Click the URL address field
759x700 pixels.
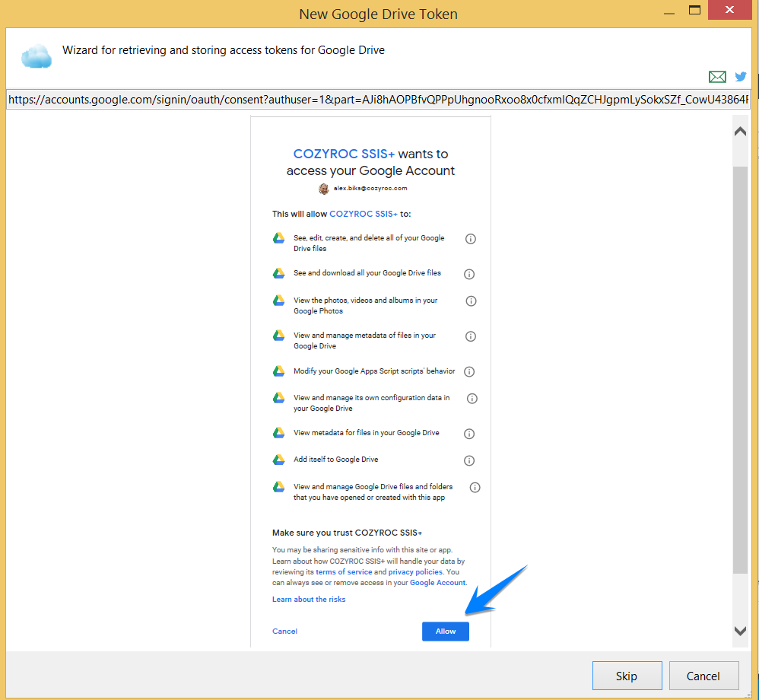point(378,100)
